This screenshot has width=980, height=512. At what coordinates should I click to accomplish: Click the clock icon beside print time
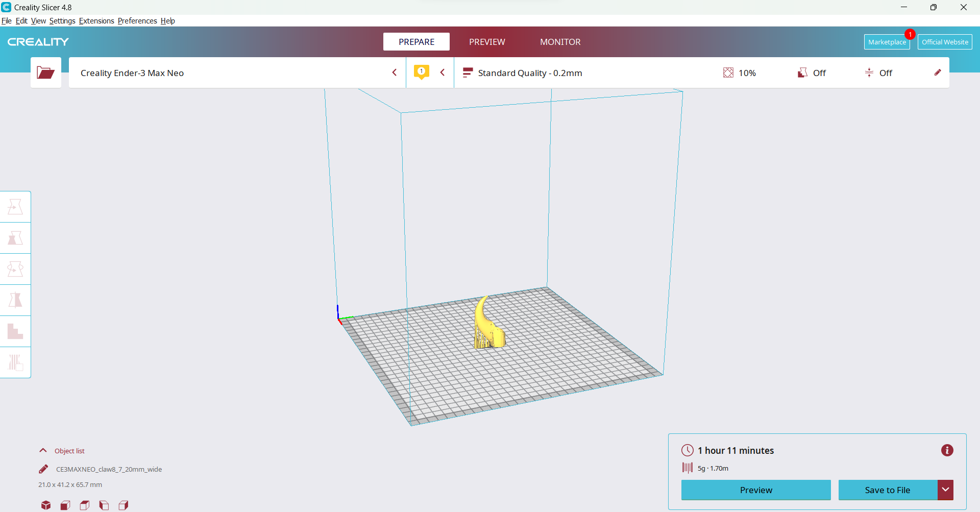(688, 450)
